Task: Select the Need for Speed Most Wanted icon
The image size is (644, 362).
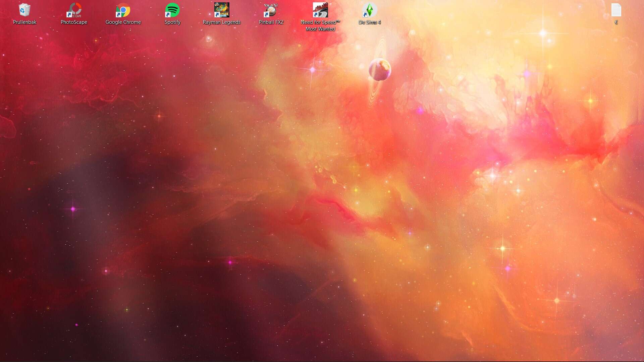Action: tap(320, 10)
